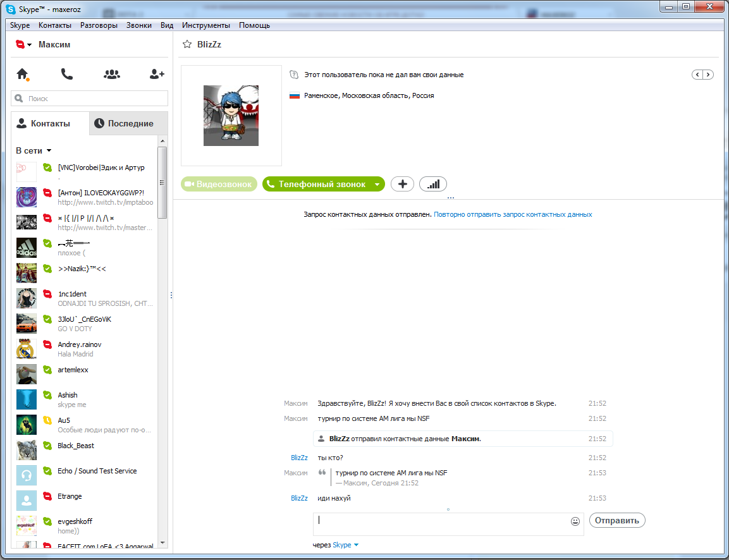Click the status icon next to Максим
729x560 pixels.
(20, 44)
